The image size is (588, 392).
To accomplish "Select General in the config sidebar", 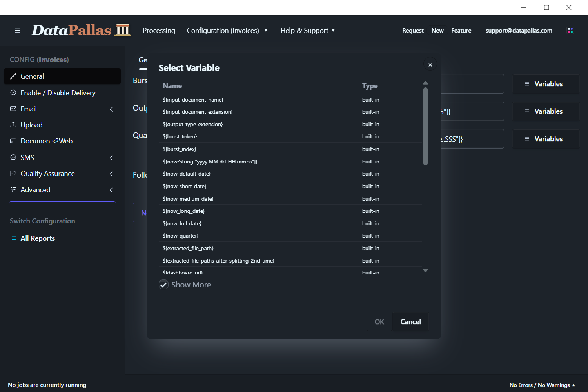I will coord(62,76).
